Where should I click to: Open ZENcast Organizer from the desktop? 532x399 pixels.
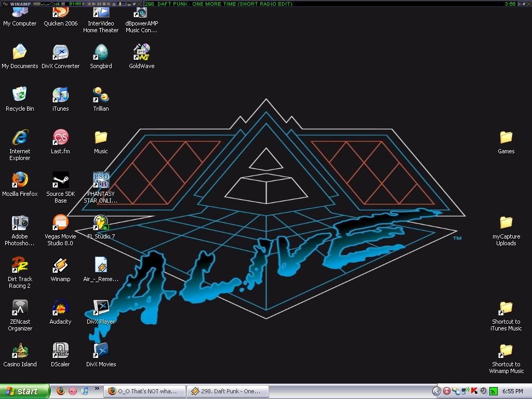pyautogui.click(x=20, y=315)
